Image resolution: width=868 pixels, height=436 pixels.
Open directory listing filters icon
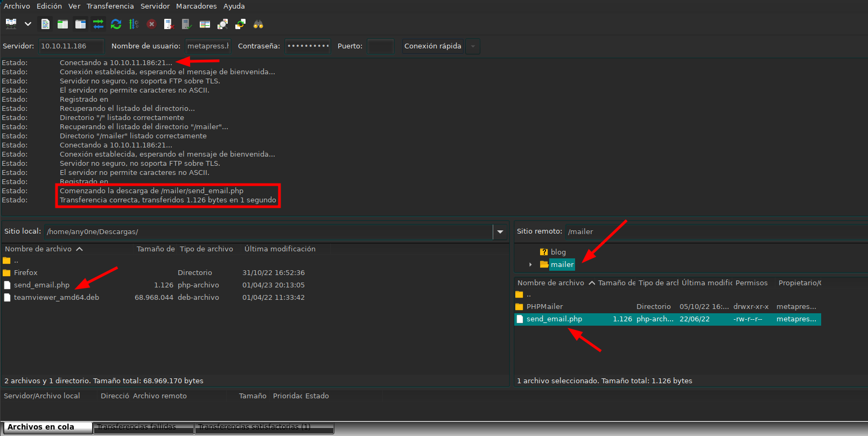pos(205,24)
